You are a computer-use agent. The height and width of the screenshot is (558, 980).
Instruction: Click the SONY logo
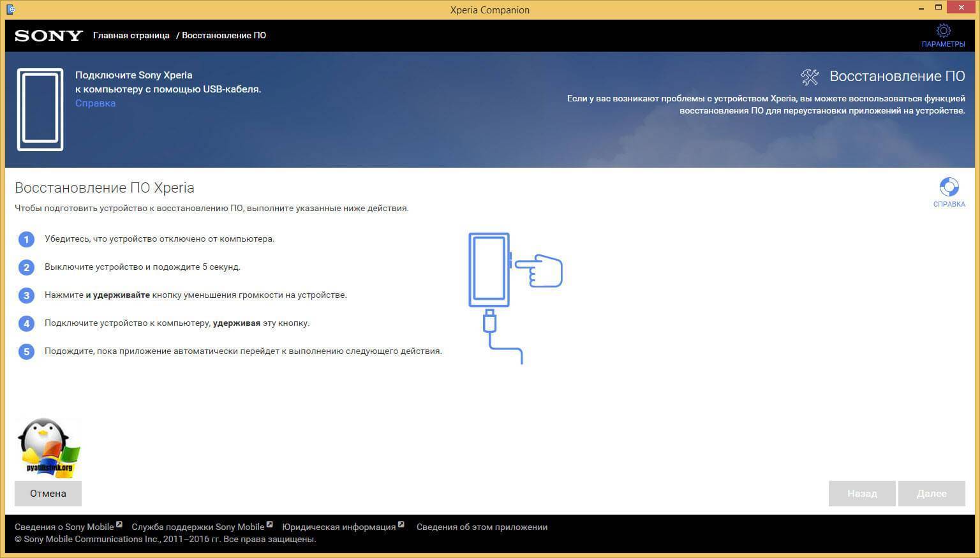tap(49, 36)
